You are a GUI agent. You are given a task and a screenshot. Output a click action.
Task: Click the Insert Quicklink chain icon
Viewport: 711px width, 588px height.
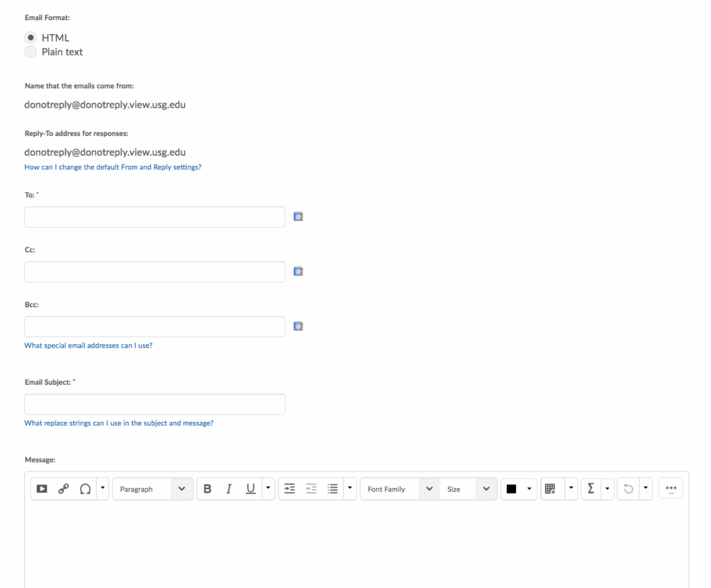point(63,489)
